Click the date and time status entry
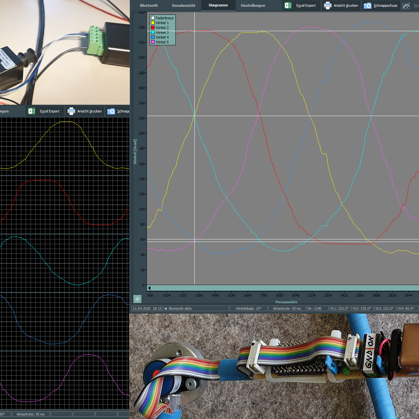Image resolution: width=419 pixels, height=419 pixels. [147, 309]
